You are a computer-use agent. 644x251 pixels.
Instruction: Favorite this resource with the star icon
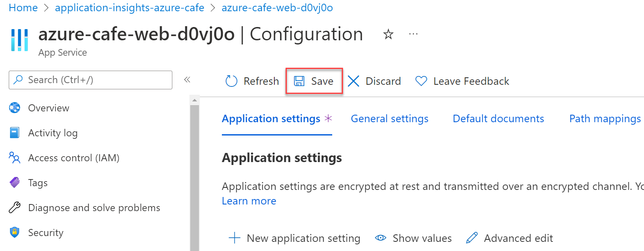click(388, 34)
